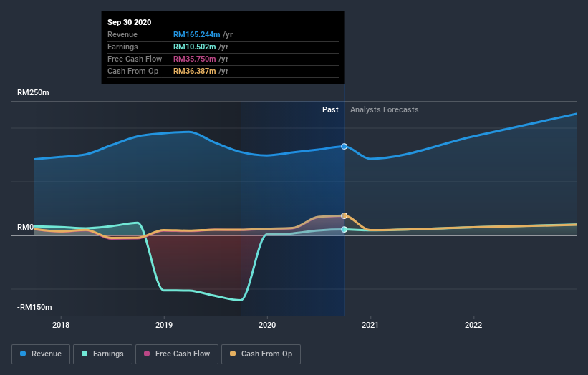Click the RM0 y-axis label
588x375 pixels.
26,227
